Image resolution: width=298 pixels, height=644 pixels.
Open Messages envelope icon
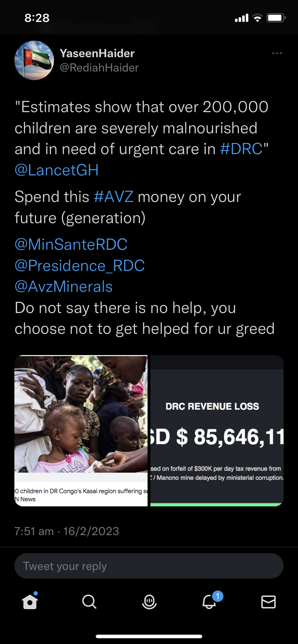click(268, 602)
